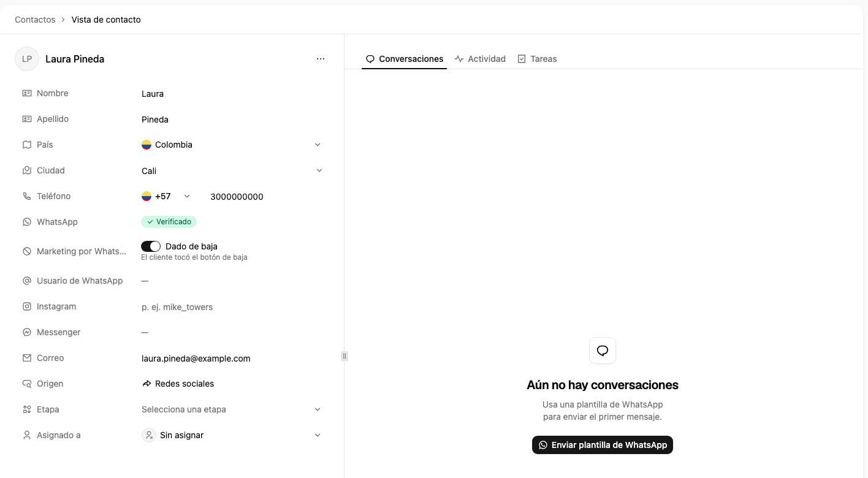Open the three-dot menu beside Laura Pineda

point(321,59)
